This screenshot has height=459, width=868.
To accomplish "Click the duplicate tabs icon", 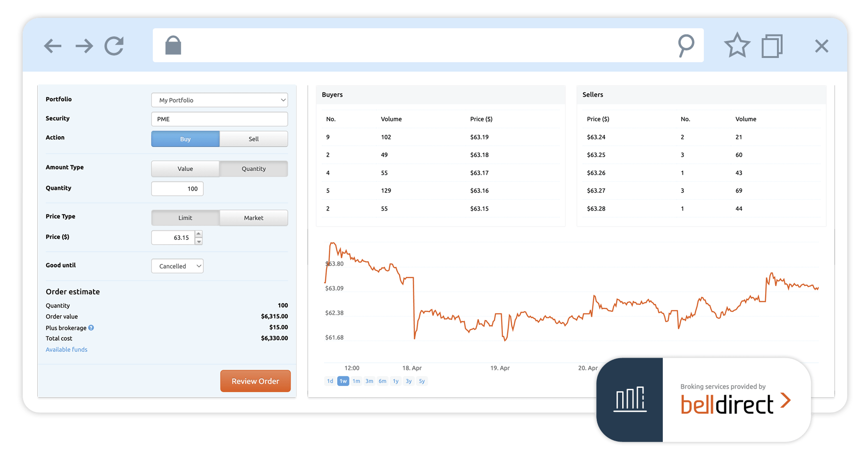I will point(772,46).
